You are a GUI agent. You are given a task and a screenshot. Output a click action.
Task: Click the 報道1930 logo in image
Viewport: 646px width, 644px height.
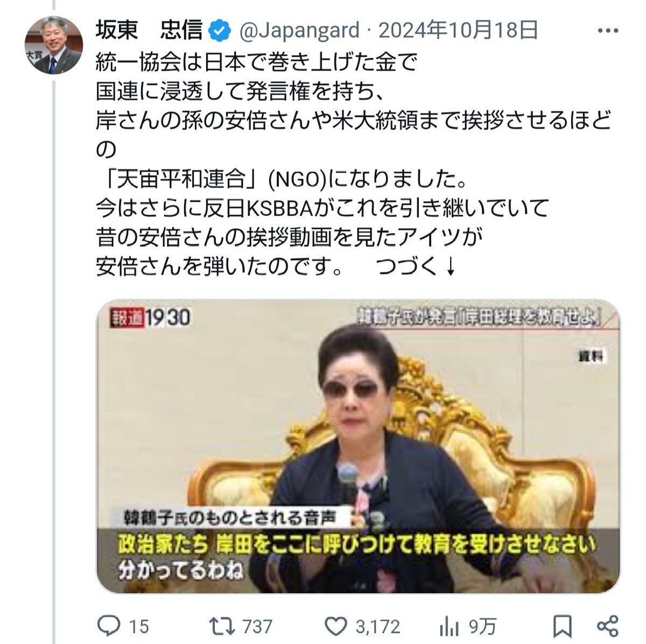pos(150,317)
